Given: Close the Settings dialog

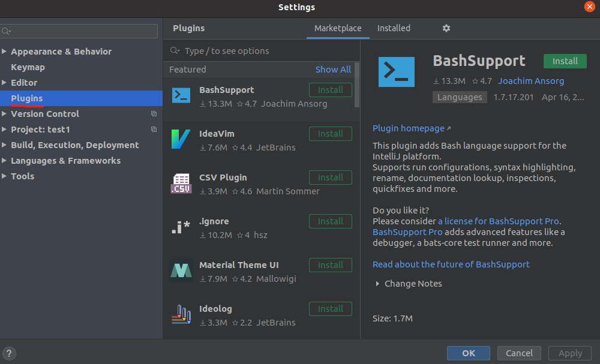Looking at the screenshot, I should coord(590,7).
